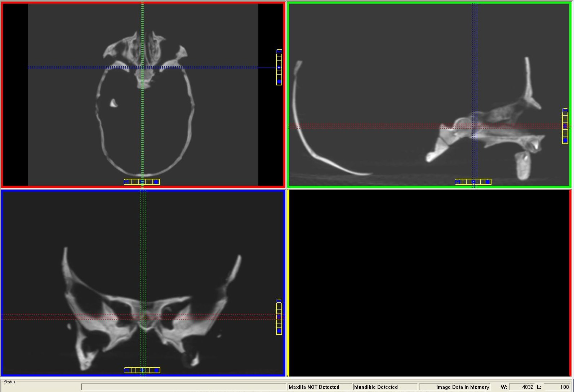The width and height of the screenshot is (574, 392).
Task: Click top icon of sagittal view's right vertical slider
Action: click(x=565, y=110)
